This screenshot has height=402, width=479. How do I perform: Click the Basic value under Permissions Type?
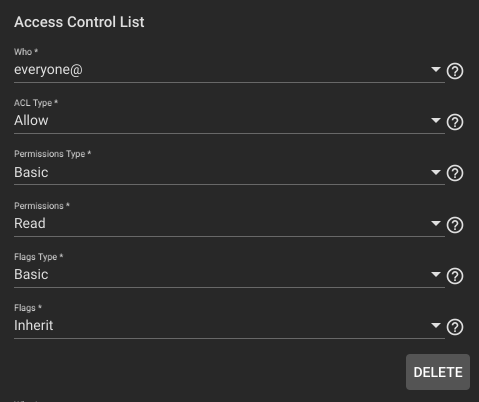coord(31,172)
